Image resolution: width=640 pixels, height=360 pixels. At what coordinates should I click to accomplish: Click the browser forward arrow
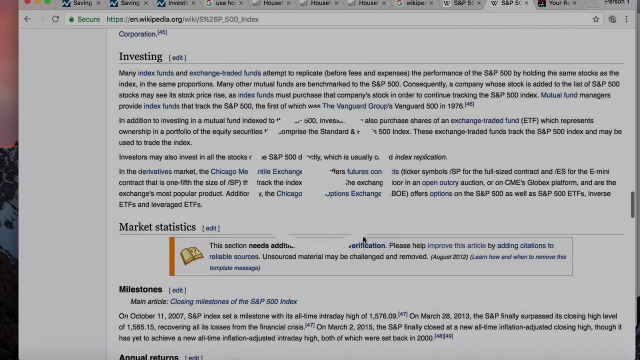pos(41,19)
